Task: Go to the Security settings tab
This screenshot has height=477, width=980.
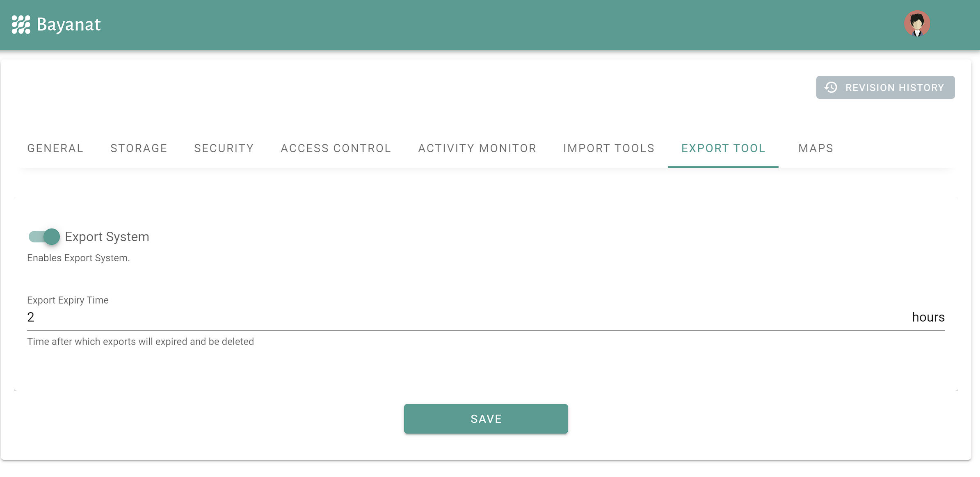Action: tap(224, 148)
